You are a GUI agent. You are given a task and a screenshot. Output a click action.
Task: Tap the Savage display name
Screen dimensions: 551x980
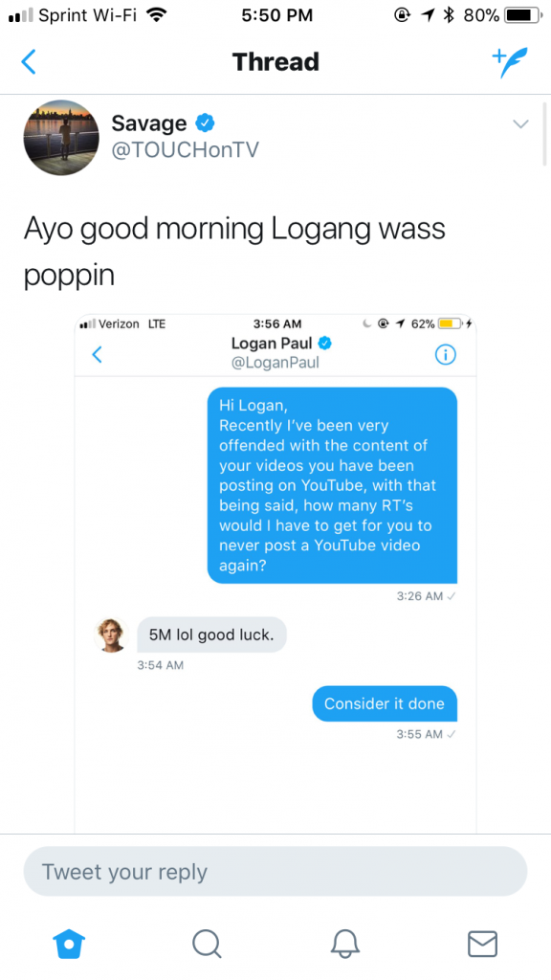[148, 123]
